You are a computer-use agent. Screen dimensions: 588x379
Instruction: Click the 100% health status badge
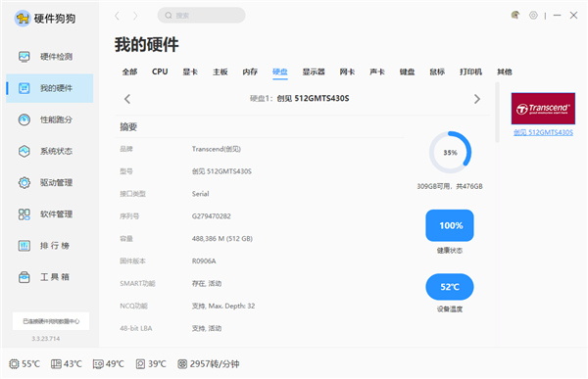click(x=450, y=225)
